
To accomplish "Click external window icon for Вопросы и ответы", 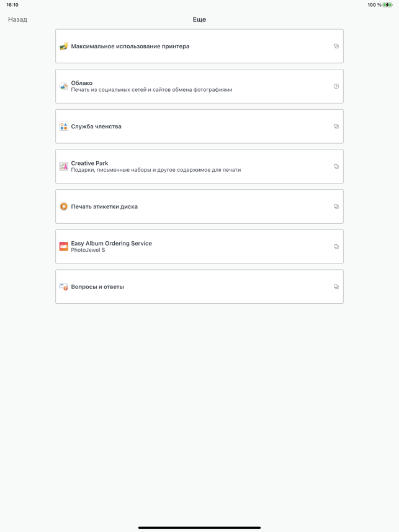I will coord(336,286).
